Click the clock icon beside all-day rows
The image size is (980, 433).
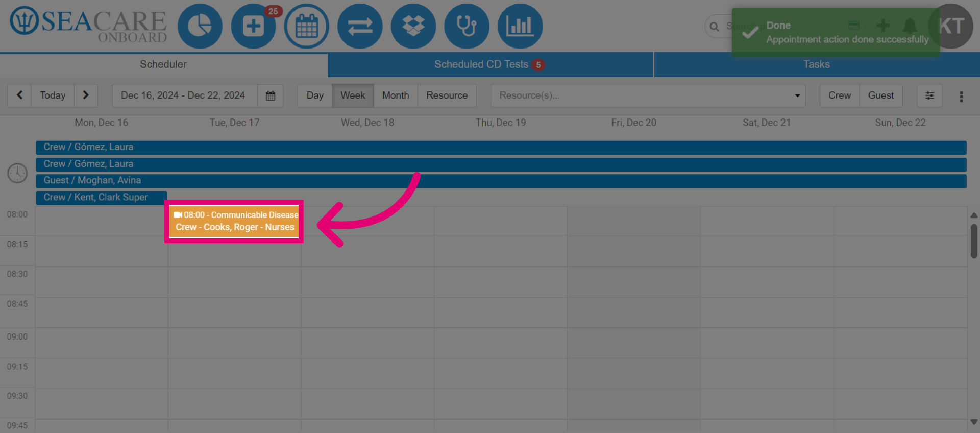point(17,173)
